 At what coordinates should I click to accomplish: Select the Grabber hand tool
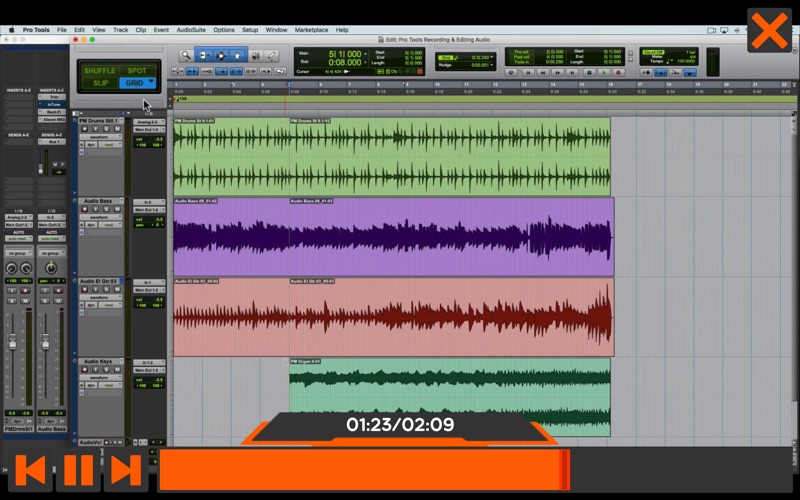click(x=238, y=56)
